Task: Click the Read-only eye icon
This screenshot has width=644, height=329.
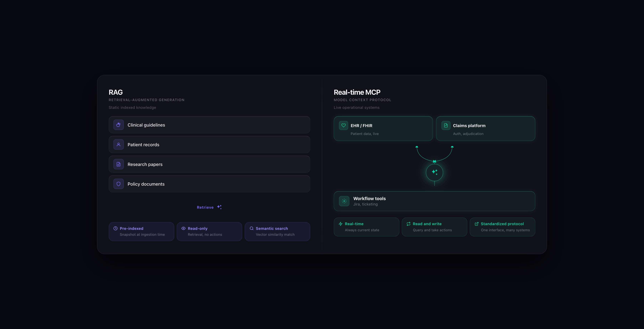Action: click(x=183, y=228)
